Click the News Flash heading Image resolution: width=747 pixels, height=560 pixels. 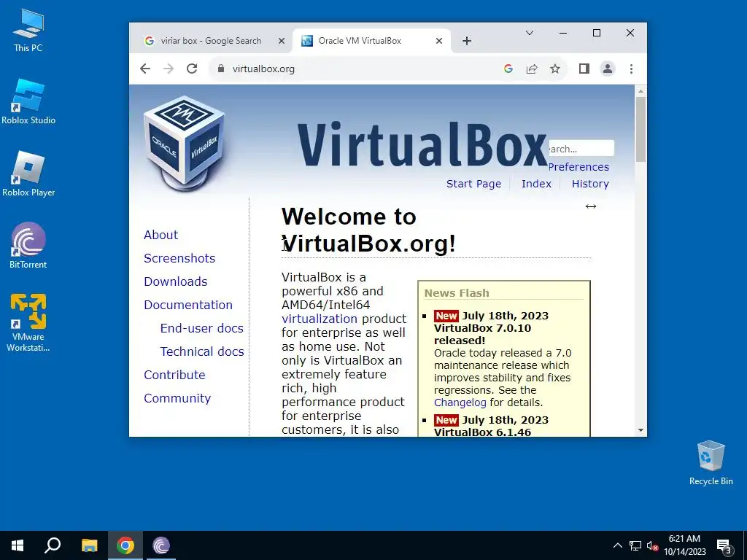tap(457, 293)
